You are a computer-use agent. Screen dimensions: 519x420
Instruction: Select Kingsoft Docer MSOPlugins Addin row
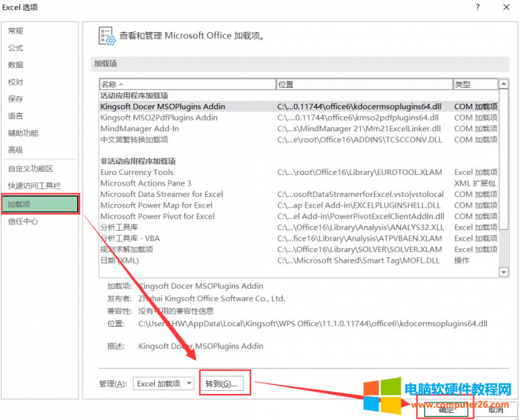(163, 107)
